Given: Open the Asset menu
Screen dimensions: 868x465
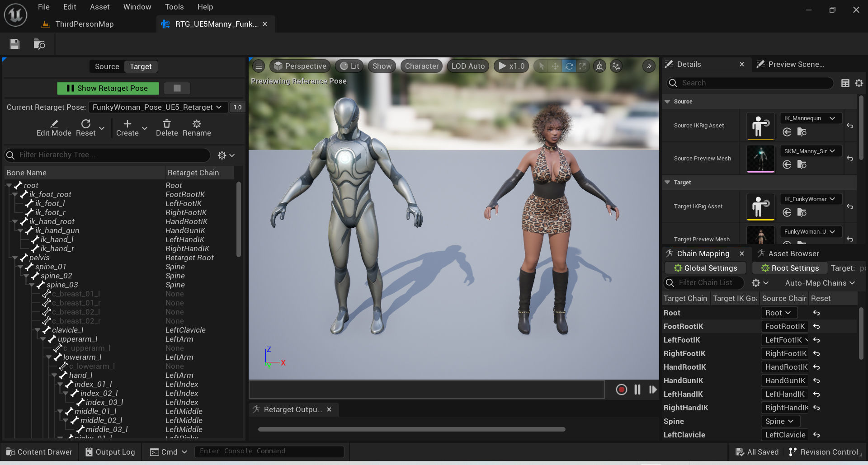Looking at the screenshot, I should (99, 7).
